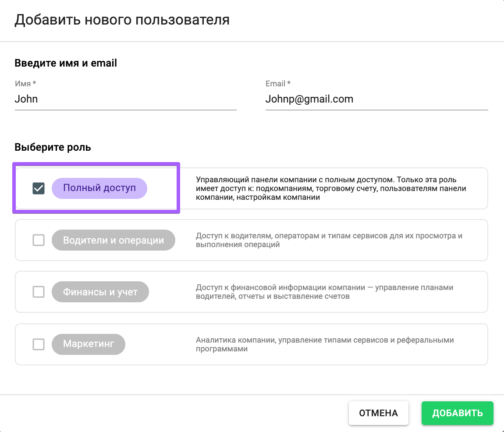Screen dimensions: 504x432
Task: Click the Имя field containing John
Action: coord(125,99)
